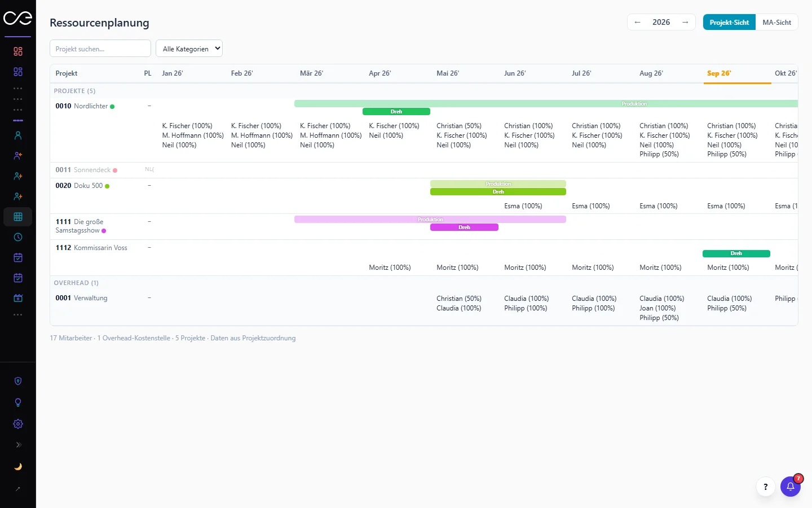Open the red dashboard grid icon in sidebar
812x508 pixels.
[x=18, y=51]
